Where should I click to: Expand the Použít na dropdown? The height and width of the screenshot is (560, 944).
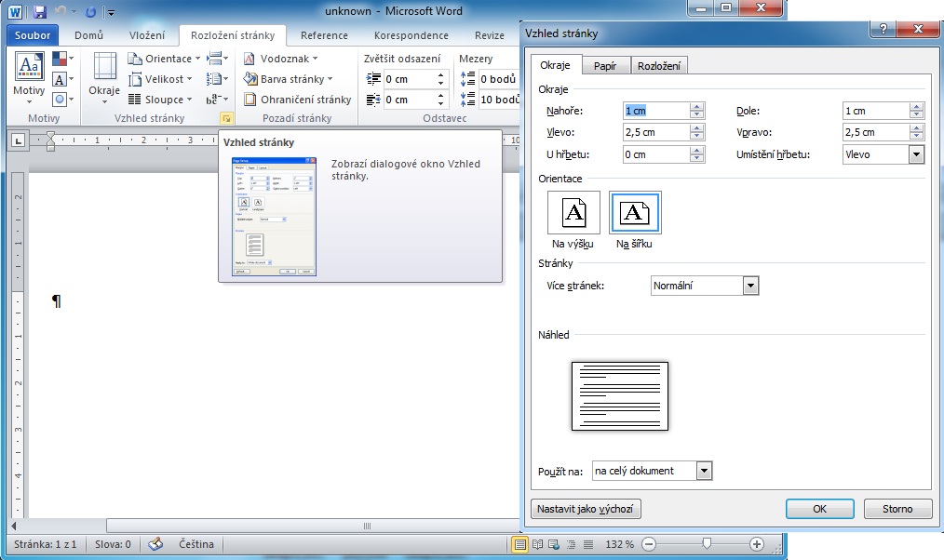tap(704, 471)
